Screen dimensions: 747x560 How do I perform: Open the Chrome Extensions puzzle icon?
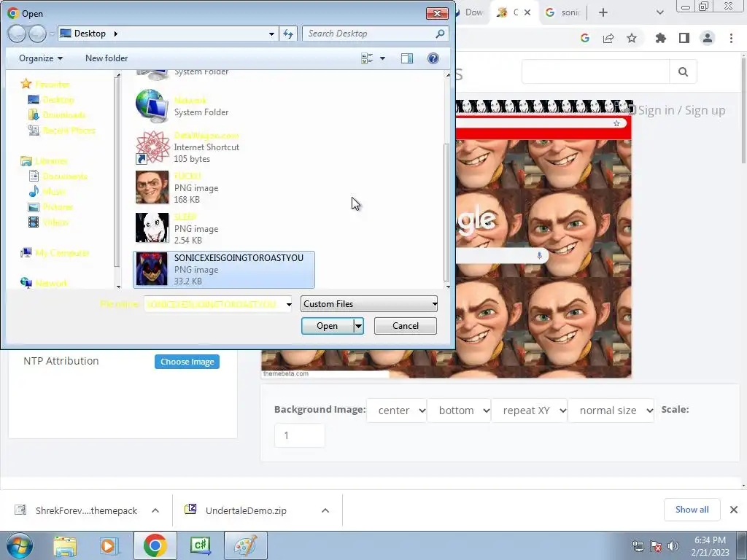(x=660, y=39)
